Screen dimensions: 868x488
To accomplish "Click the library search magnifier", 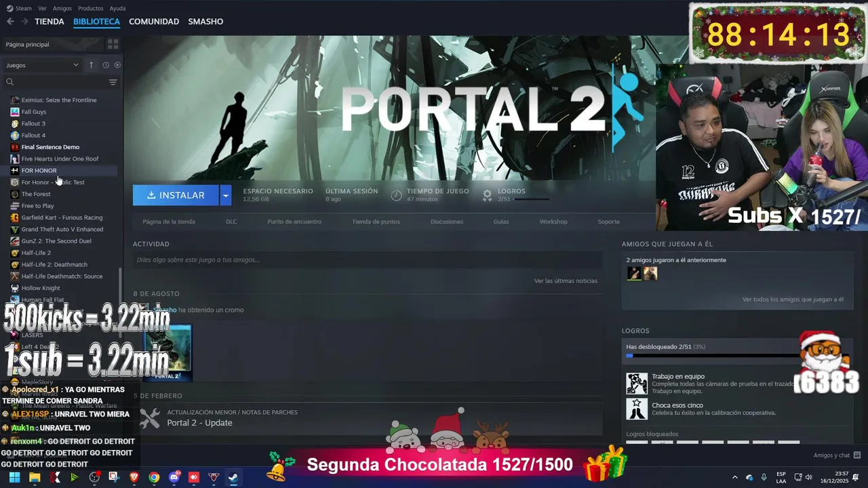I will 9,82.
